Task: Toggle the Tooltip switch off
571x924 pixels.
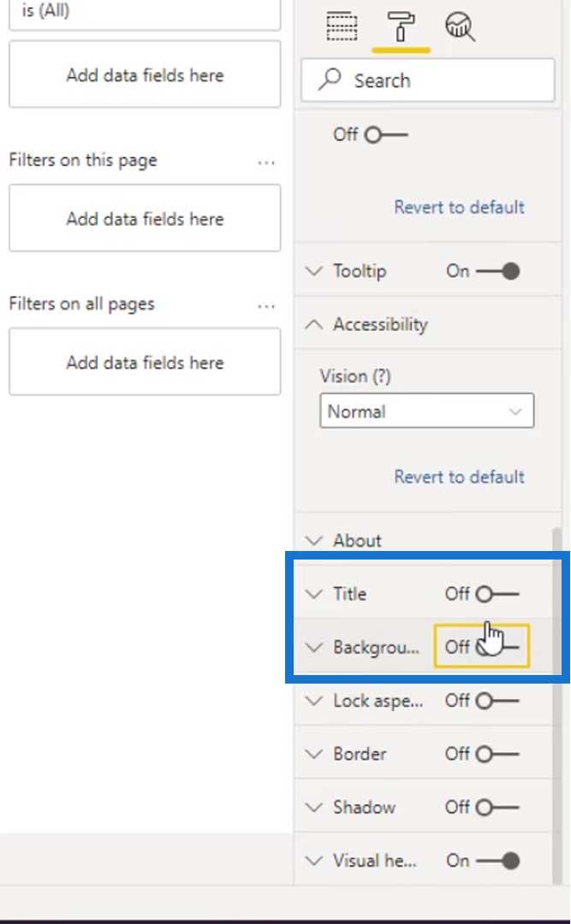Action: tap(498, 271)
